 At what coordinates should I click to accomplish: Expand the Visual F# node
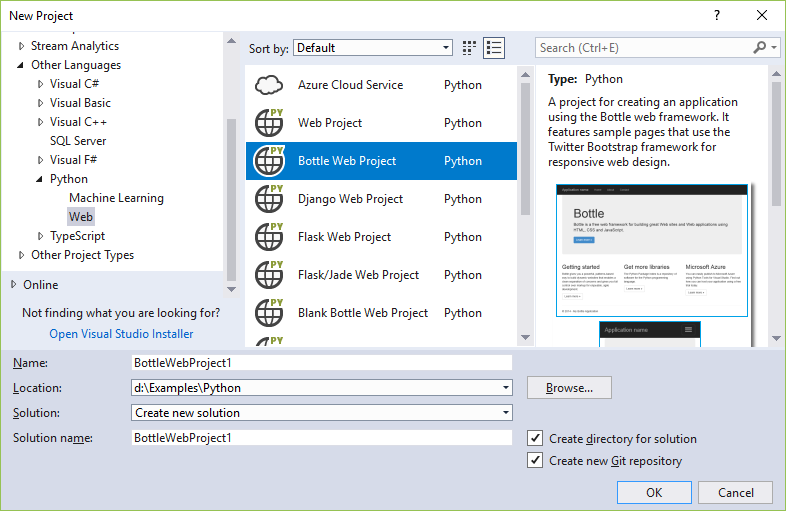[x=41, y=160]
